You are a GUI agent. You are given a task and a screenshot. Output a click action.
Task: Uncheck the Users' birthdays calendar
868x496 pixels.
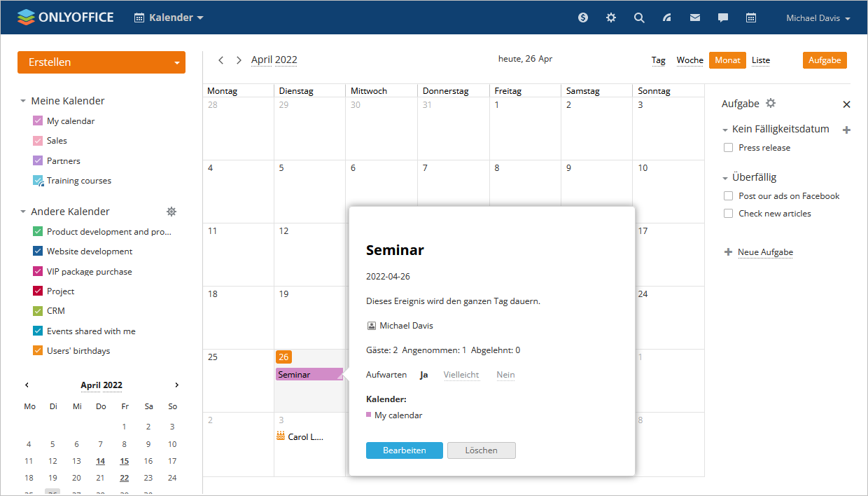(x=38, y=351)
